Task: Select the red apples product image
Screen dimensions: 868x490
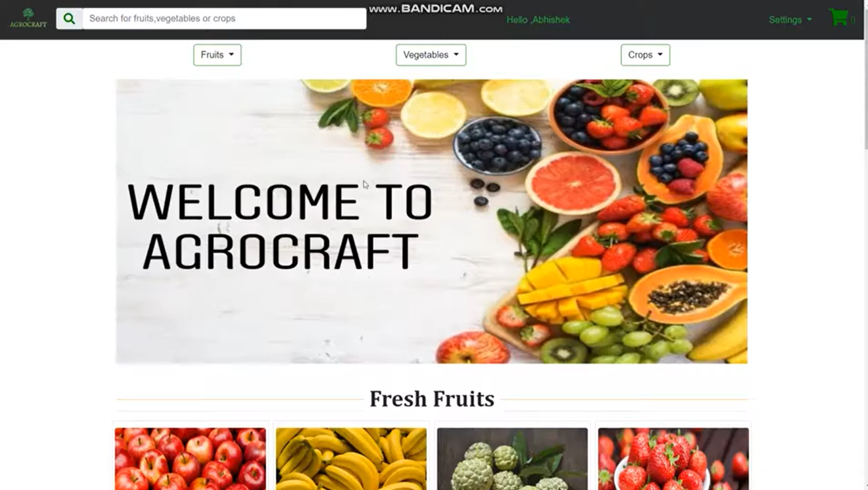Action: coord(190,459)
